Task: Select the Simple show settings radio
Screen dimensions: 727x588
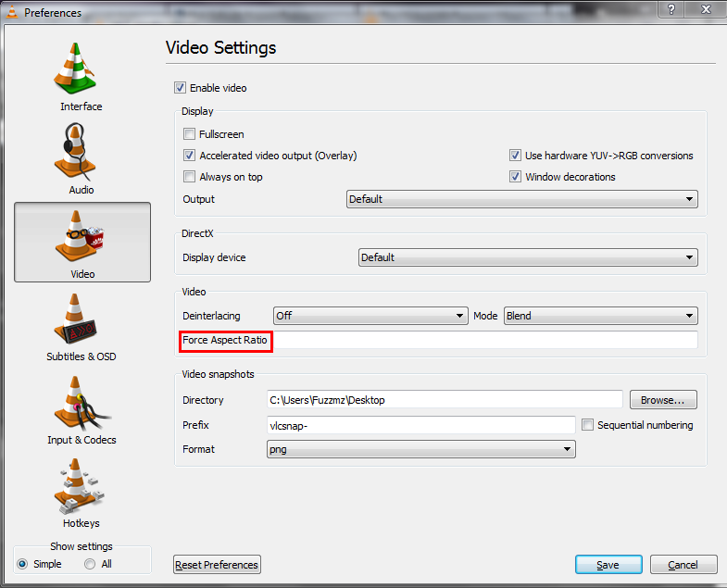Action: pyautogui.click(x=22, y=564)
